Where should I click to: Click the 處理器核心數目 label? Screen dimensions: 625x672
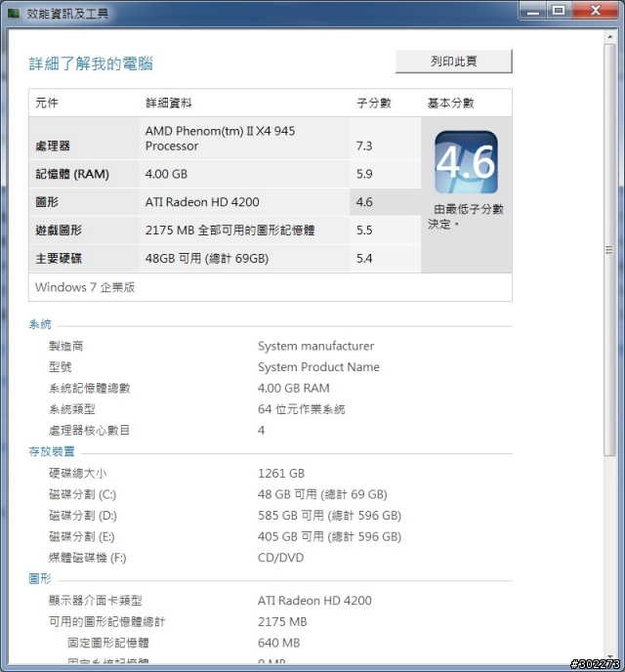[89, 431]
